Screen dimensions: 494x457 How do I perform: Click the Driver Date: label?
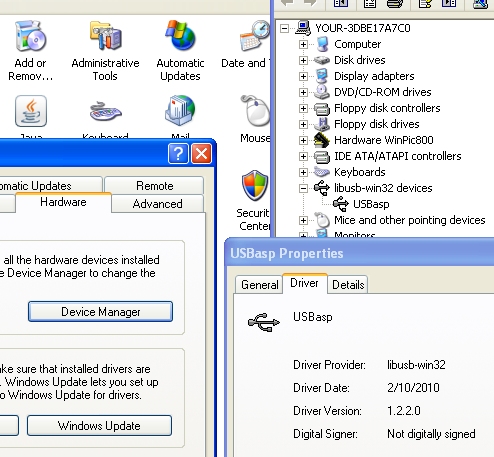click(321, 388)
